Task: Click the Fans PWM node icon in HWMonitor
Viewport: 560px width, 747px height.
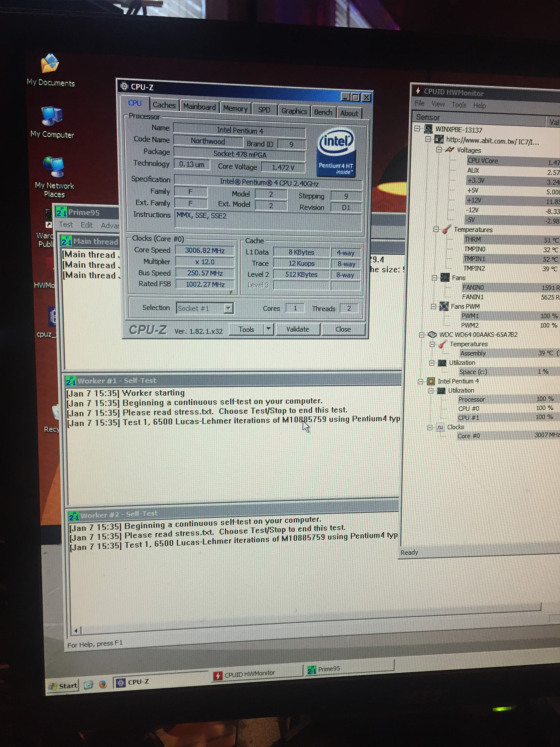Action: click(444, 306)
